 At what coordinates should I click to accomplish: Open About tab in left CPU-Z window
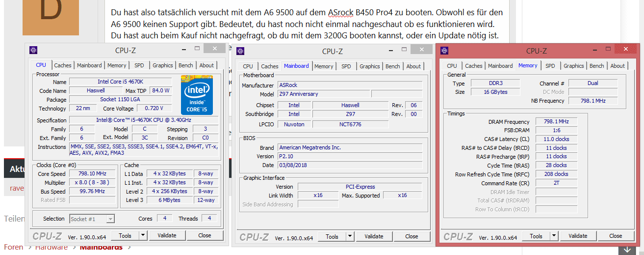point(206,65)
